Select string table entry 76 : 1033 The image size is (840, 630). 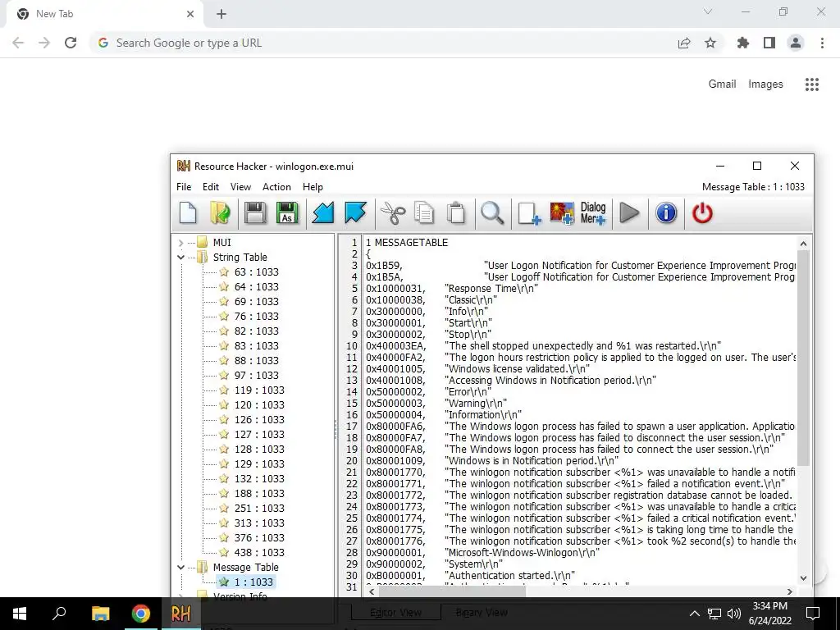[x=257, y=317]
